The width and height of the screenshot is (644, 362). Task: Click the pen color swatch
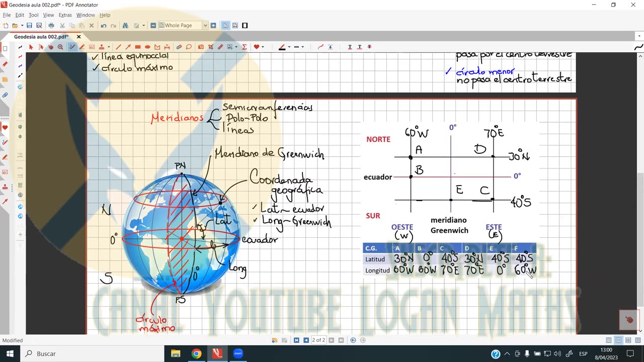tap(282, 47)
